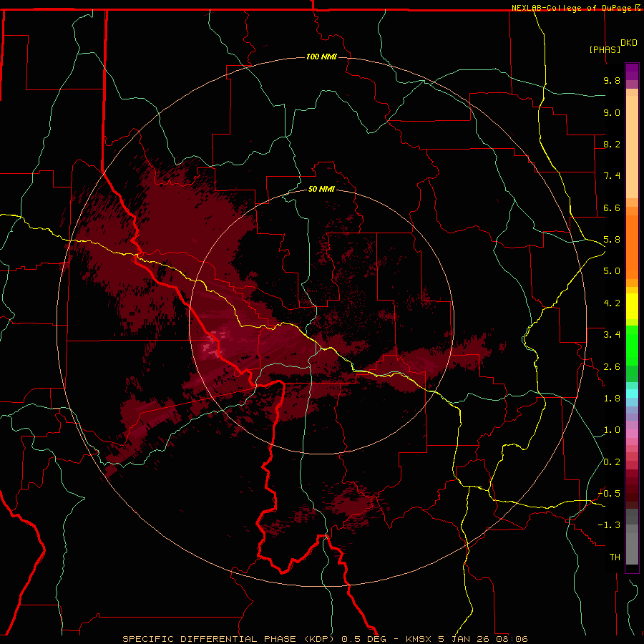Image resolution: width=644 pixels, height=644 pixels.
Task: Click the DKD legend title
Action: 629,43
